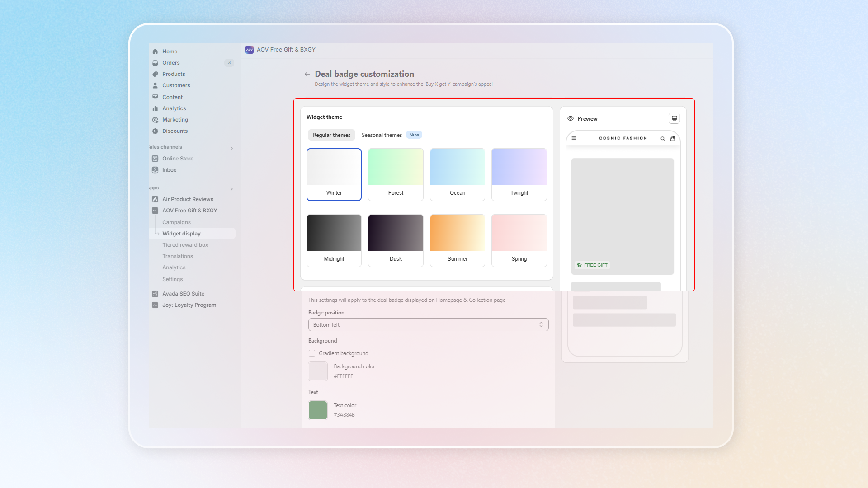Open the Badge position dropdown
The image size is (868, 488).
pyautogui.click(x=428, y=325)
